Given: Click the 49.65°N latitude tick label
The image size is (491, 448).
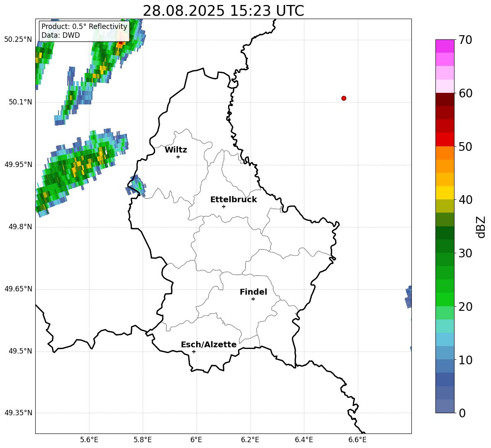Looking at the screenshot, I should click(18, 289).
